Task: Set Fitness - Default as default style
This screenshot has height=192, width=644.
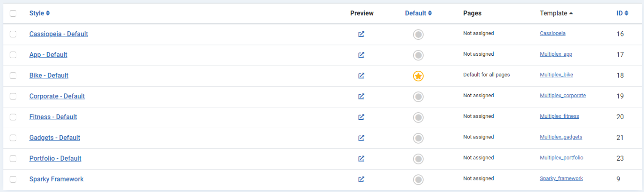Action: [418, 117]
